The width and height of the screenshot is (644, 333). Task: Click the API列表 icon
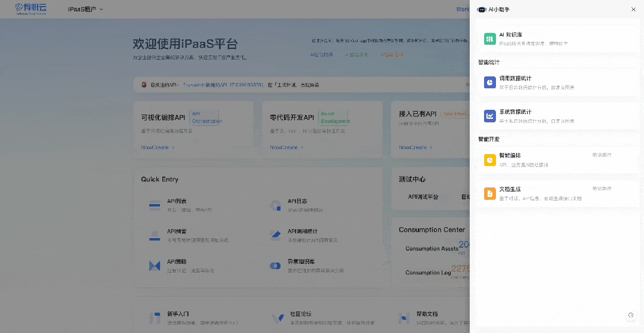(x=155, y=206)
